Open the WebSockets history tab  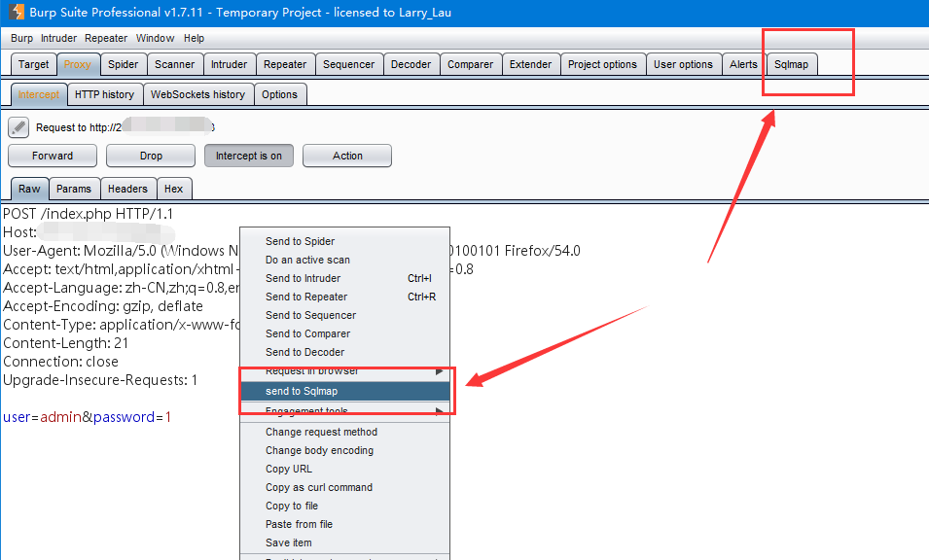(197, 94)
